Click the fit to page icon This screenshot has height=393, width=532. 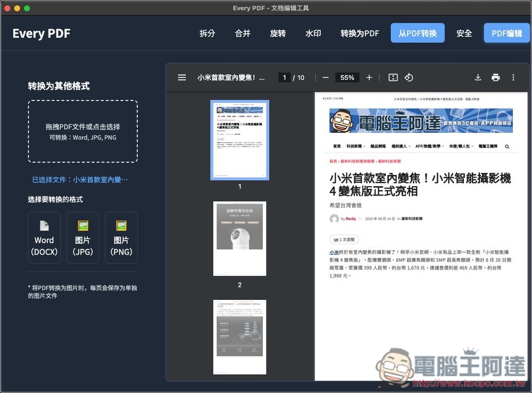click(393, 78)
